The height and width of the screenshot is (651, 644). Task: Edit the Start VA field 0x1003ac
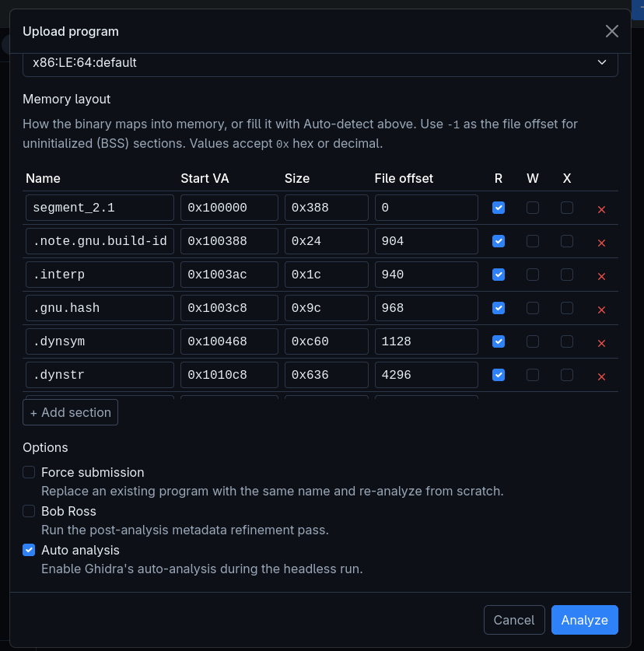click(x=229, y=275)
